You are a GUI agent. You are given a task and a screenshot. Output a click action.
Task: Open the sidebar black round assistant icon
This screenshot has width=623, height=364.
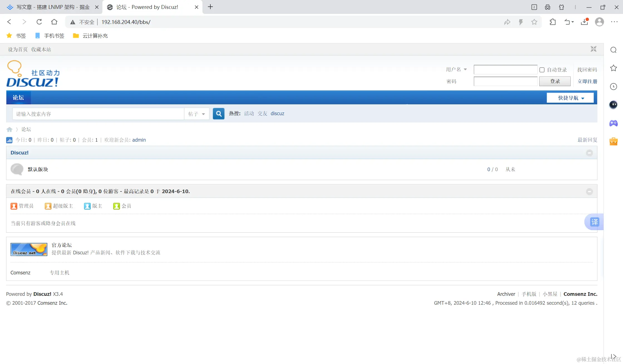(614, 105)
